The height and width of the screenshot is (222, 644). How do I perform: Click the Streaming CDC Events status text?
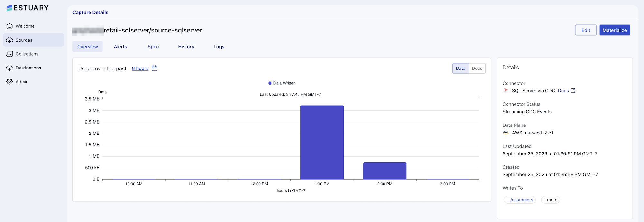pos(527,112)
